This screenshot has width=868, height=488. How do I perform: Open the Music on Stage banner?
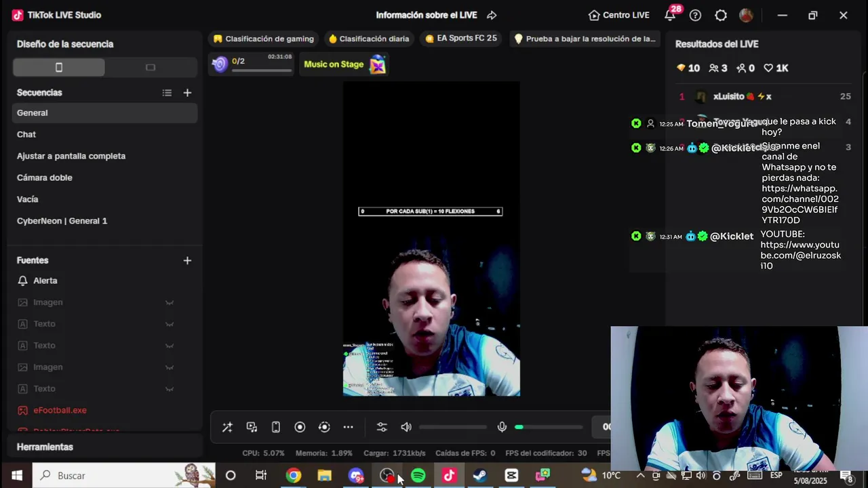pyautogui.click(x=344, y=64)
